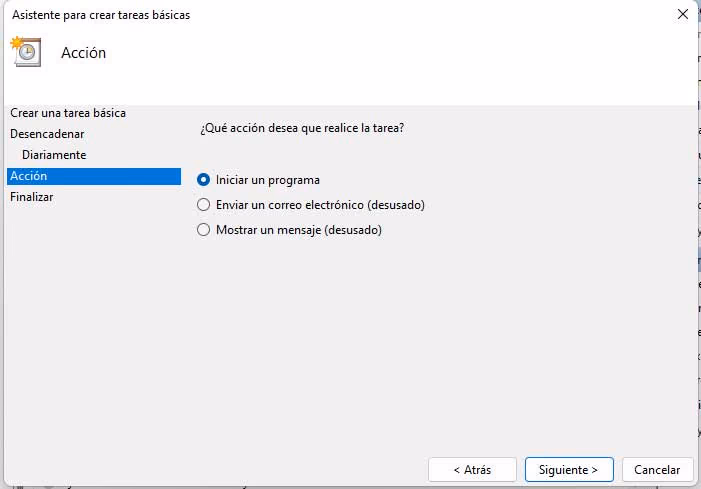This screenshot has width=701, height=489.
Task: Select the Iniciar un programa radio button
Action: [203, 180]
